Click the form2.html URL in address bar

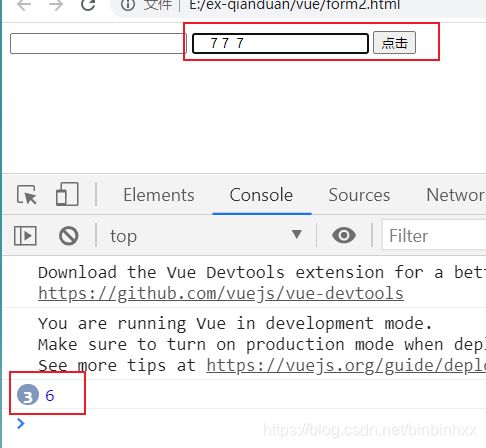294,5
